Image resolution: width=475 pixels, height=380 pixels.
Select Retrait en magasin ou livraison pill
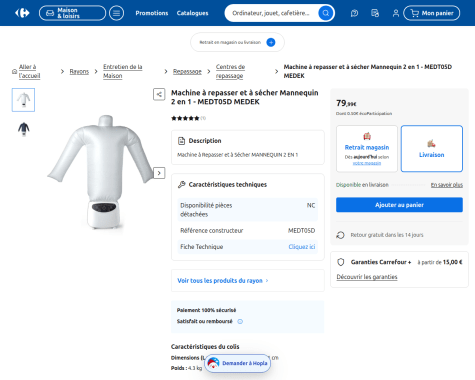[237, 42]
